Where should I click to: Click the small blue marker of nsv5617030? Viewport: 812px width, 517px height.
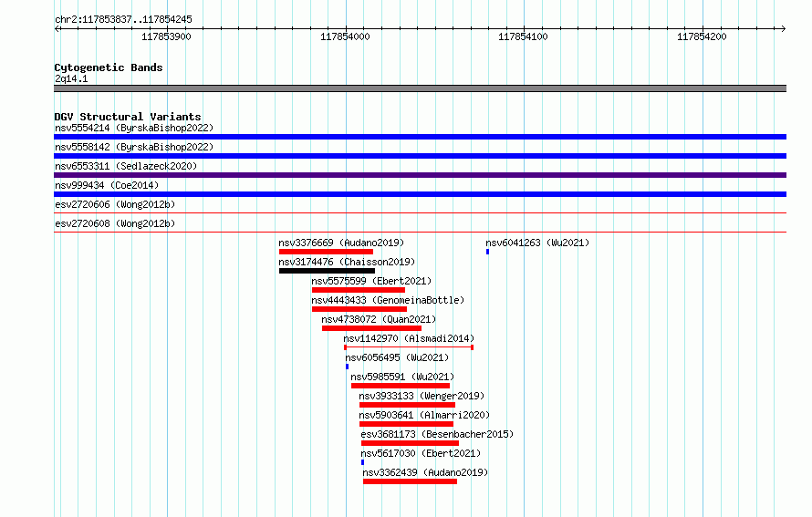[362, 462]
